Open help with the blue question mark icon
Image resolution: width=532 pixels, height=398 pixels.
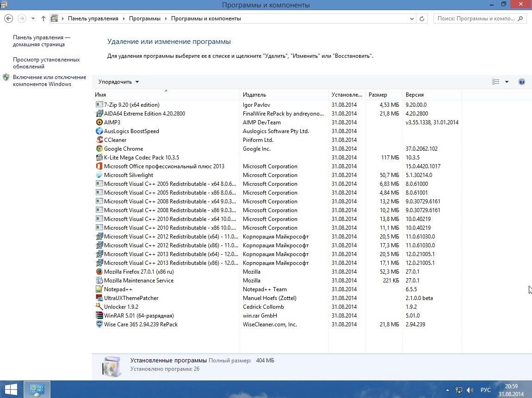pos(522,82)
